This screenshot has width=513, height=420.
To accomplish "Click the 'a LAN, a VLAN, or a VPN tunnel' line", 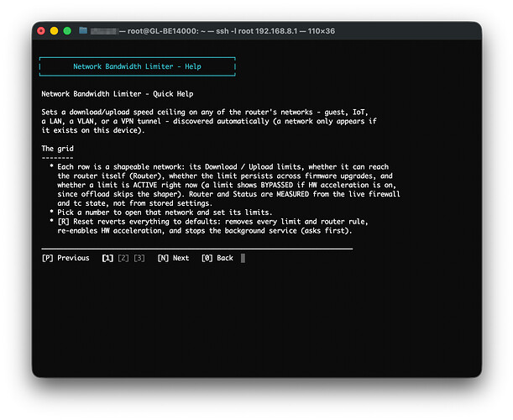I will click(x=209, y=121).
